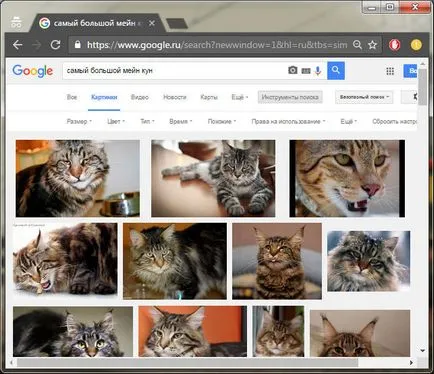Search by image using the camera icon
434x374 pixels.
293,70
